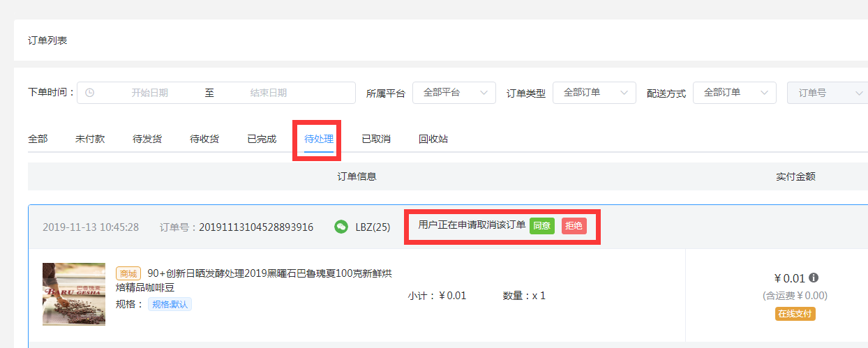Click 同意 to approve cancellation

point(542,226)
